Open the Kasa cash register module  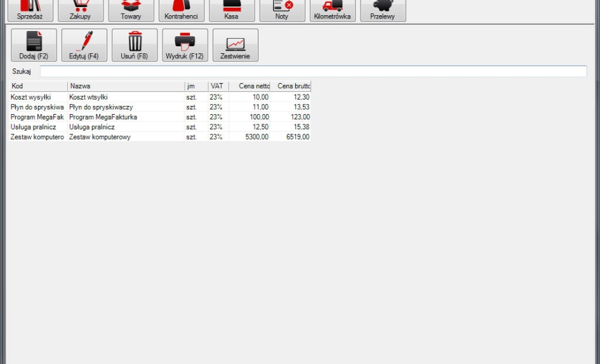(x=231, y=10)
